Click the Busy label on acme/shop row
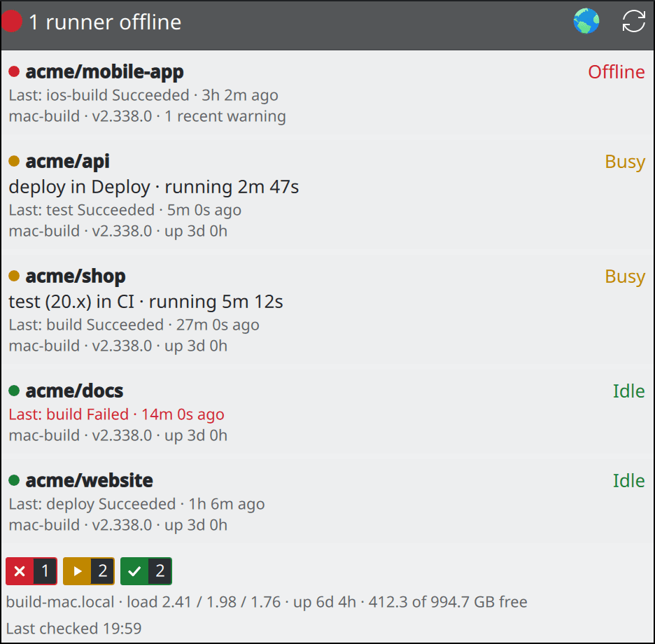The image size is (655, 644). point(625,276)
